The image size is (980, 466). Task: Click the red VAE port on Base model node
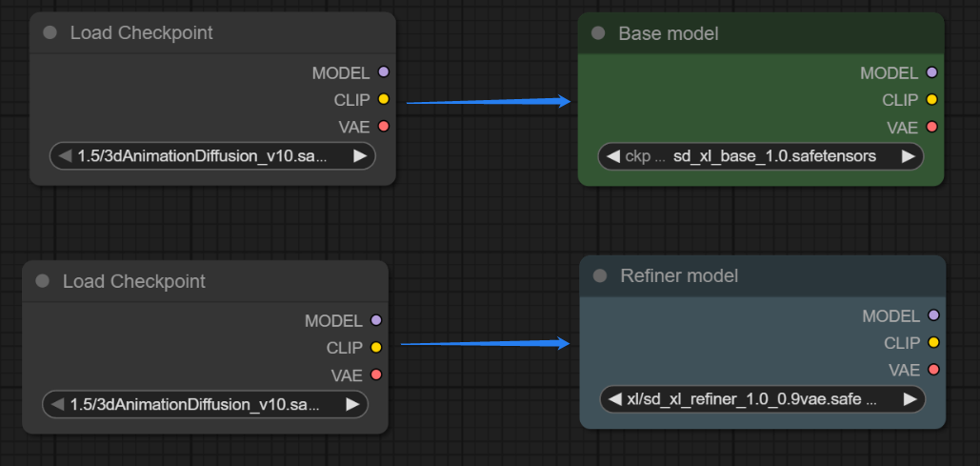point(931,127)
